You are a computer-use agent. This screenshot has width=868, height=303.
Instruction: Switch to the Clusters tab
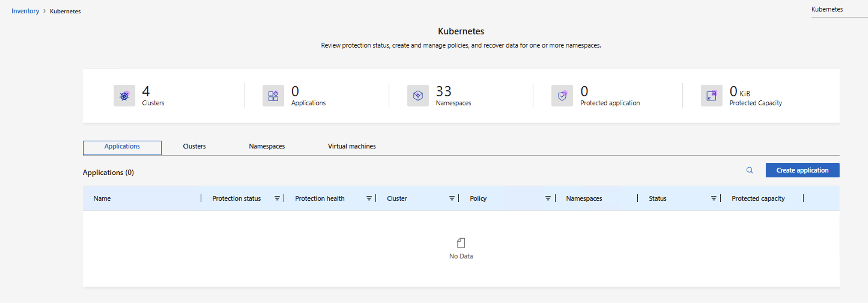(x=194, y=146)
